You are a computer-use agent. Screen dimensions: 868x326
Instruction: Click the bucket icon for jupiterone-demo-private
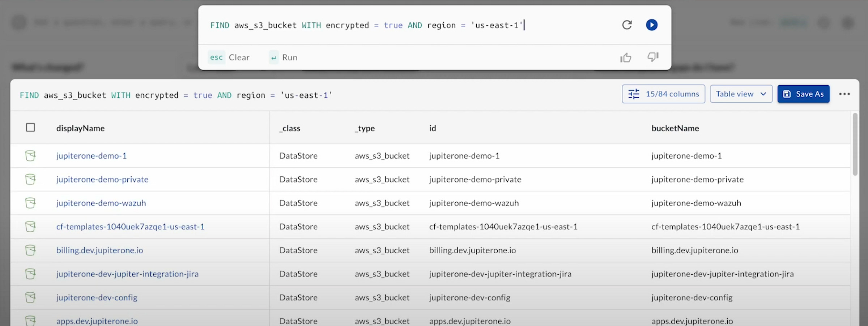pyautogui.click(x=30, y=179)
